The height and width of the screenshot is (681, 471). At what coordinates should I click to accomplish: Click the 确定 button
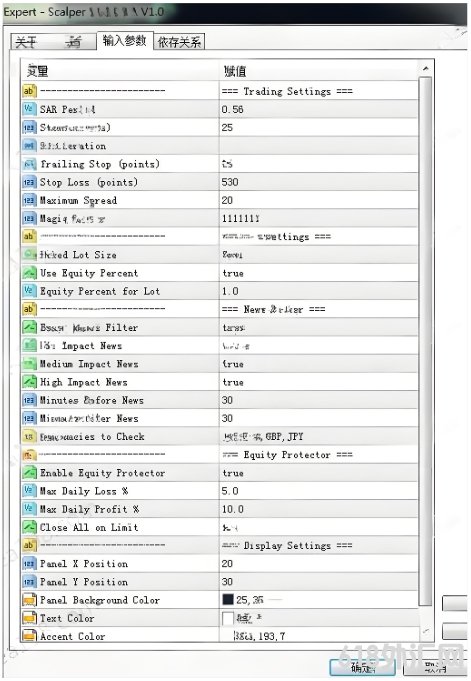362,668
